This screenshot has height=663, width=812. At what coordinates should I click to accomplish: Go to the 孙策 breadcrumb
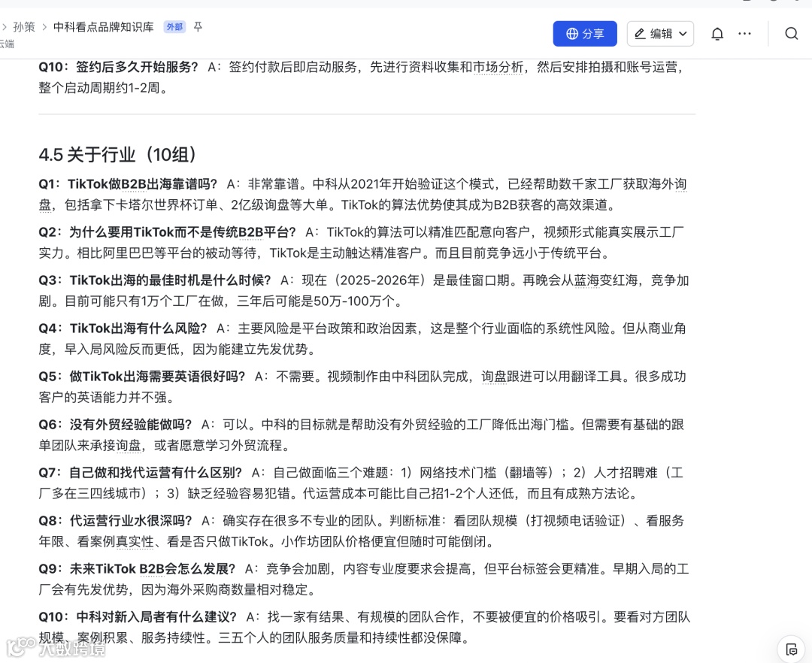[x=24, y=27]
